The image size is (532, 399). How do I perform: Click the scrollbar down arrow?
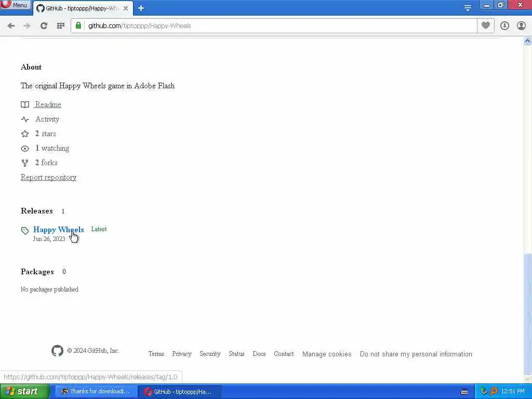(528, 379)
